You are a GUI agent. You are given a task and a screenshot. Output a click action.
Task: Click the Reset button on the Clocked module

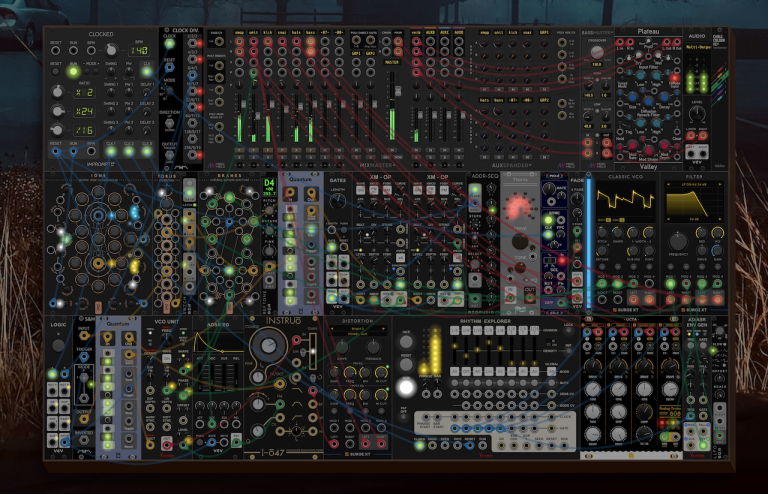(x=56, y=71)
